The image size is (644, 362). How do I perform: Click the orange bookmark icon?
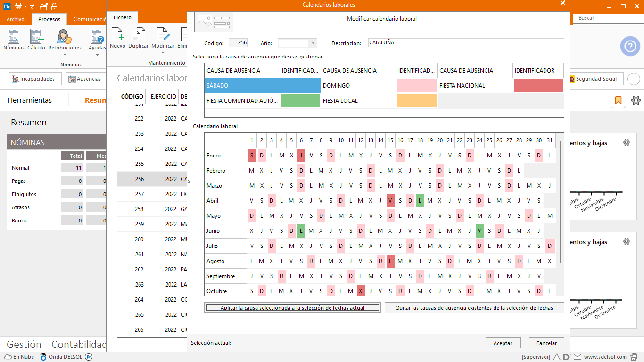pos(618,100)
